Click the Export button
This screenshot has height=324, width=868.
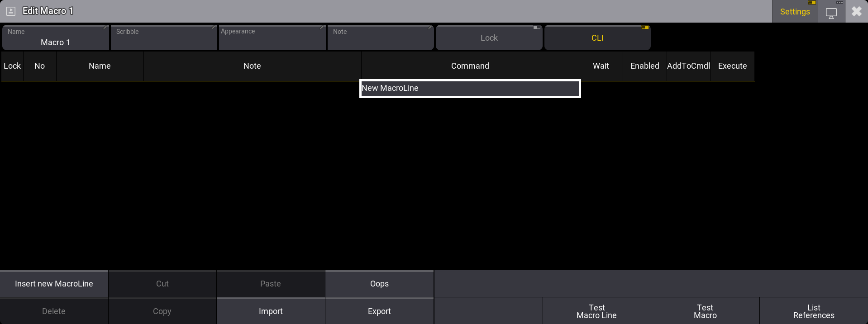(379, 311)
